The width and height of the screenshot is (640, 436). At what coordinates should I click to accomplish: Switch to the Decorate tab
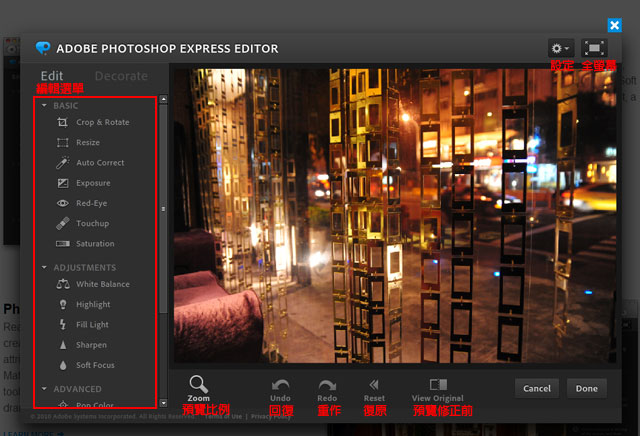coord(121,76)
